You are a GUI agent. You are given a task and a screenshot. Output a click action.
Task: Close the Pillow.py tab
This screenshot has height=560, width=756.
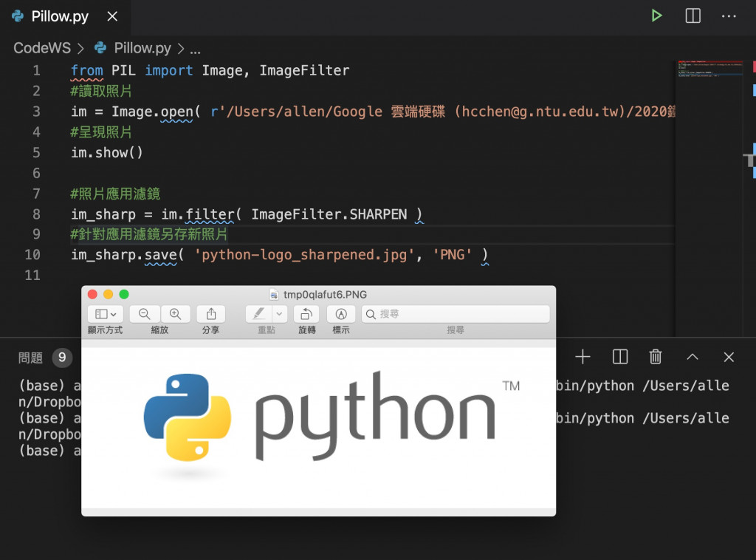click(x=112, y=16)
